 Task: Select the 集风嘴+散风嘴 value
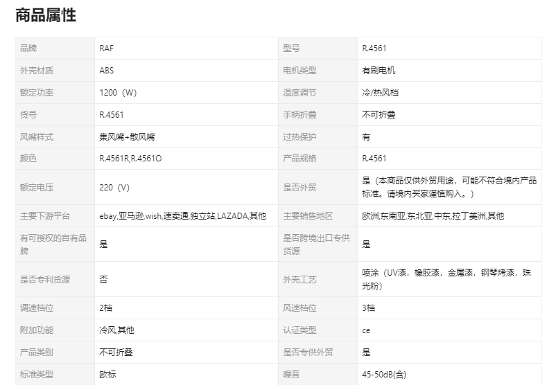coord(127,136)
